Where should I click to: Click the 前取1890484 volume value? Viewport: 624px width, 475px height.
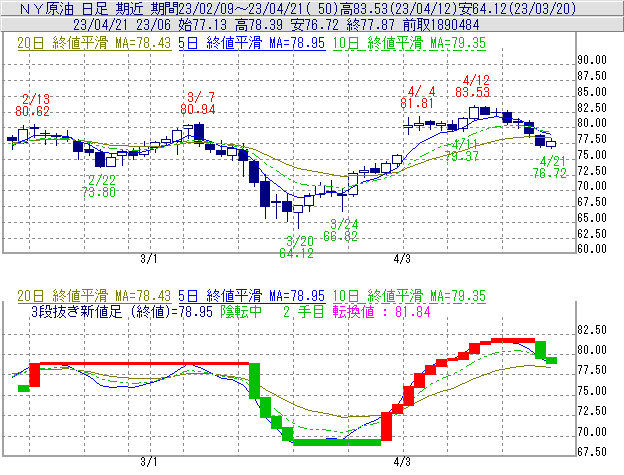[441, 25]
